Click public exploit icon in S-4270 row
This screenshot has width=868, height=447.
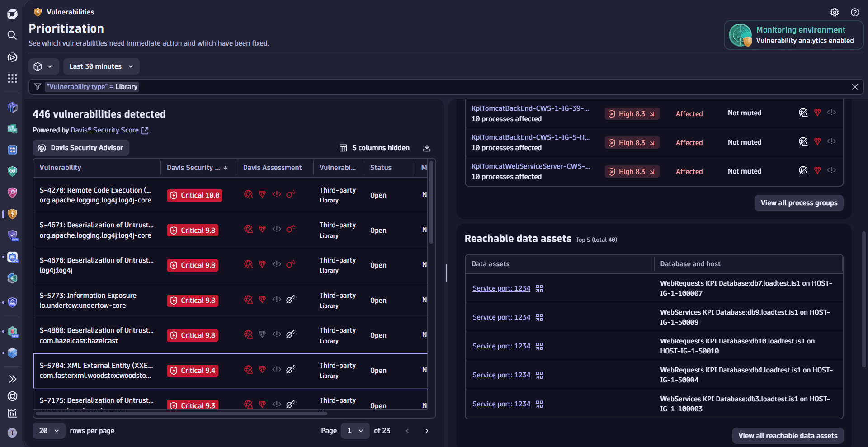291,194
